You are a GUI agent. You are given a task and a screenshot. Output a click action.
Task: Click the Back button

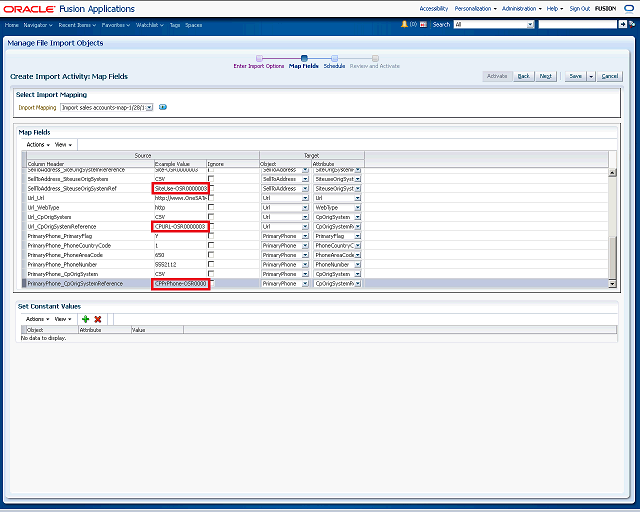523,76
